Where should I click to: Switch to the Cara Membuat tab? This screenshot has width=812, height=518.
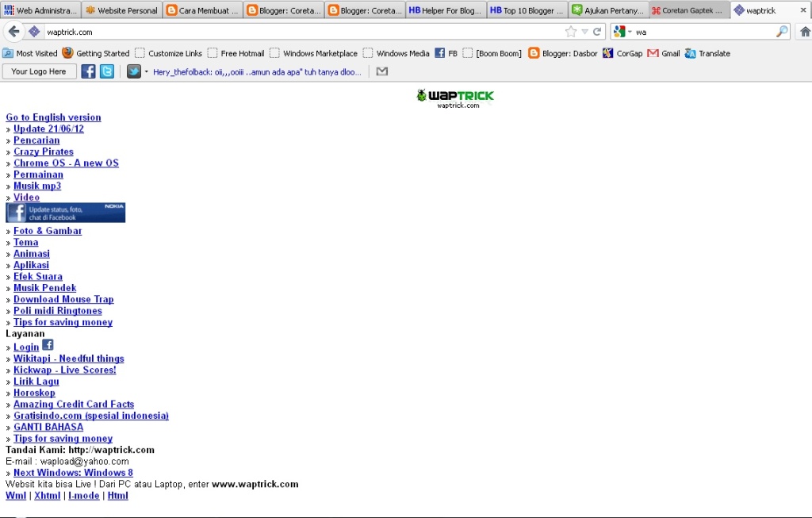tap(203, 10)
